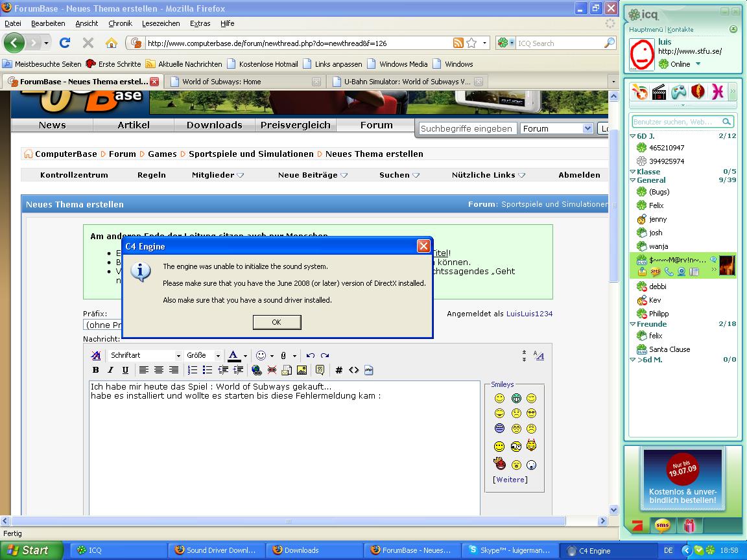Go to Firefox home page
The image size is (747, 560).
pyautogui.click(x=112, y=43)
